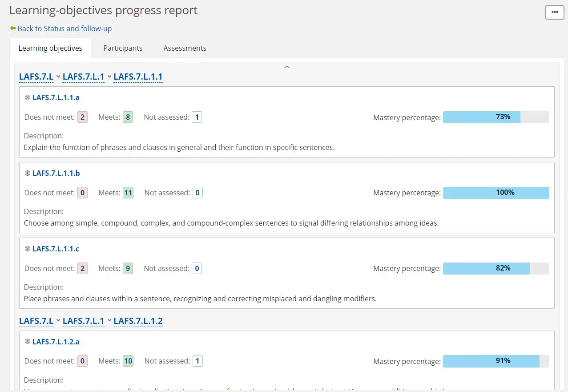Switch to the Assessments tab
The height and width of the screenshot is (392, 568).
click(x=185, y=48)
